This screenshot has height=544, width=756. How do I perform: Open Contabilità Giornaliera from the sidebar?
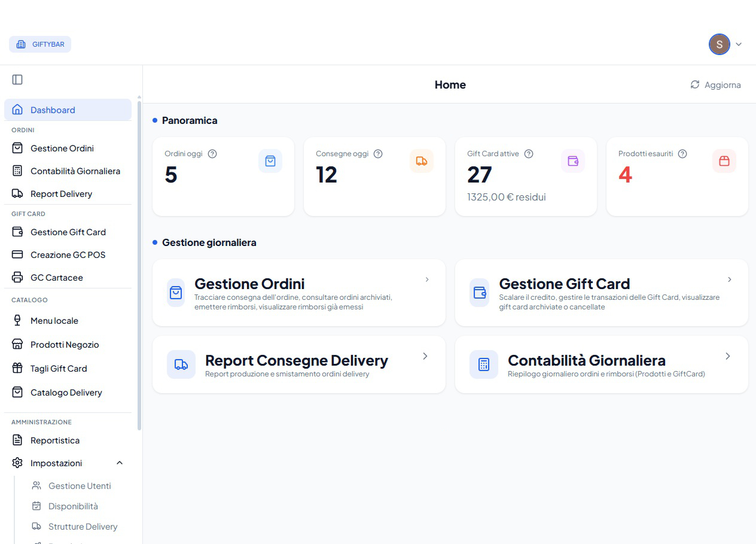click(x=68, y=171)
